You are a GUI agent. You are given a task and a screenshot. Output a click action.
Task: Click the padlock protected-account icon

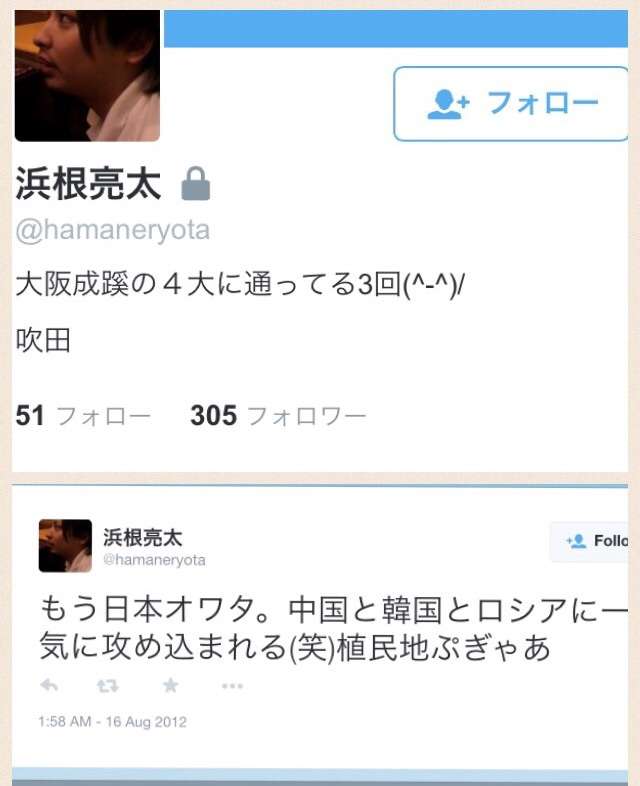tap(195, 183)
